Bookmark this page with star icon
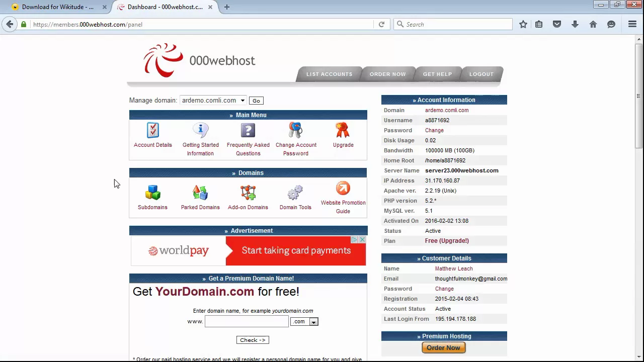The height and width of the screenshot is (362, 644). point(523,24)
